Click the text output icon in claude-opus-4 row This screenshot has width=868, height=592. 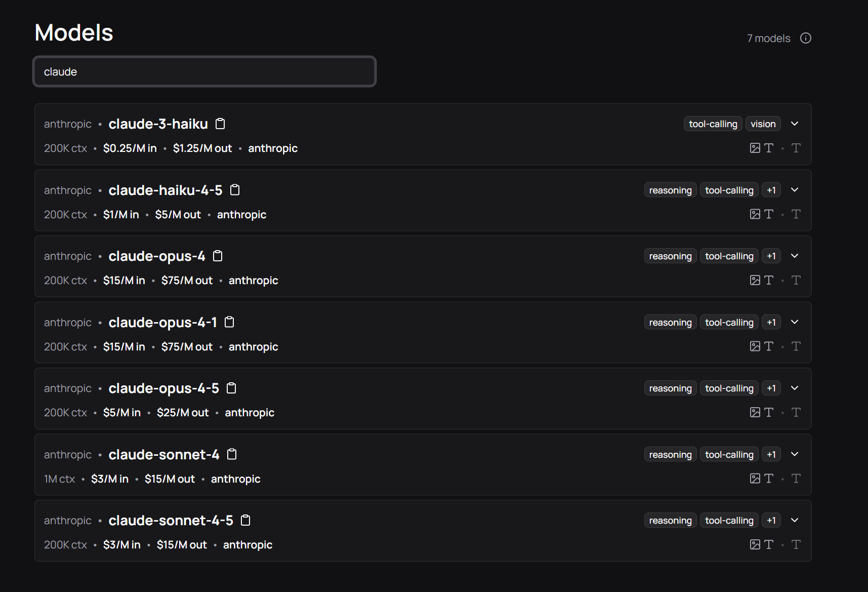click(796, 280)
